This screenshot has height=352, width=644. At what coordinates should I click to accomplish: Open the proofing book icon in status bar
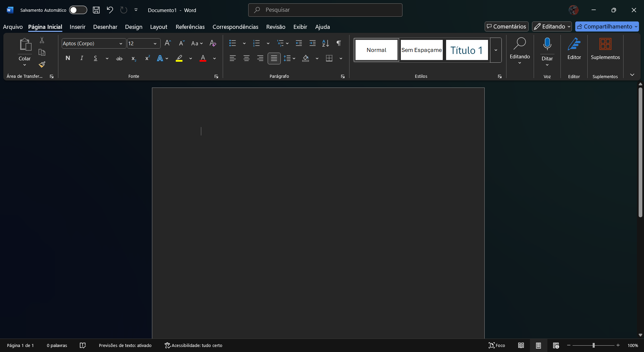(83, 345)
